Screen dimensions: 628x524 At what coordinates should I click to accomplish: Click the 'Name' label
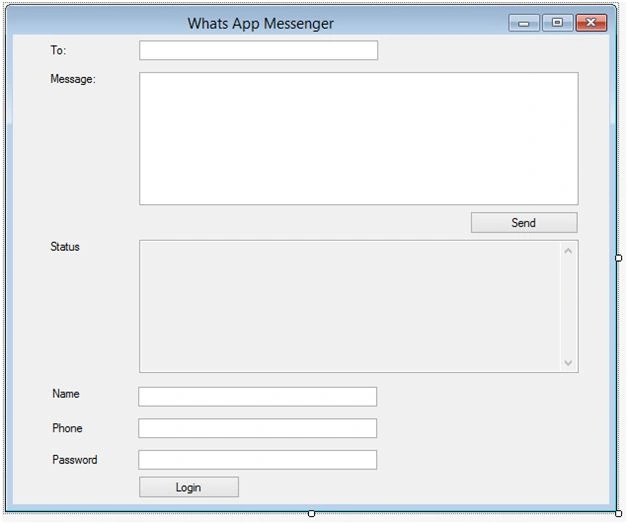pyautogui.click(x=66, y=393)
